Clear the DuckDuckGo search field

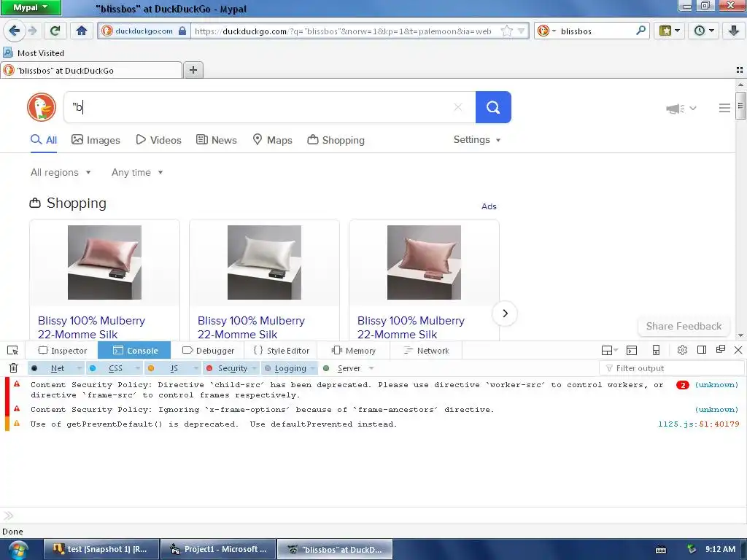pos(458,107)
